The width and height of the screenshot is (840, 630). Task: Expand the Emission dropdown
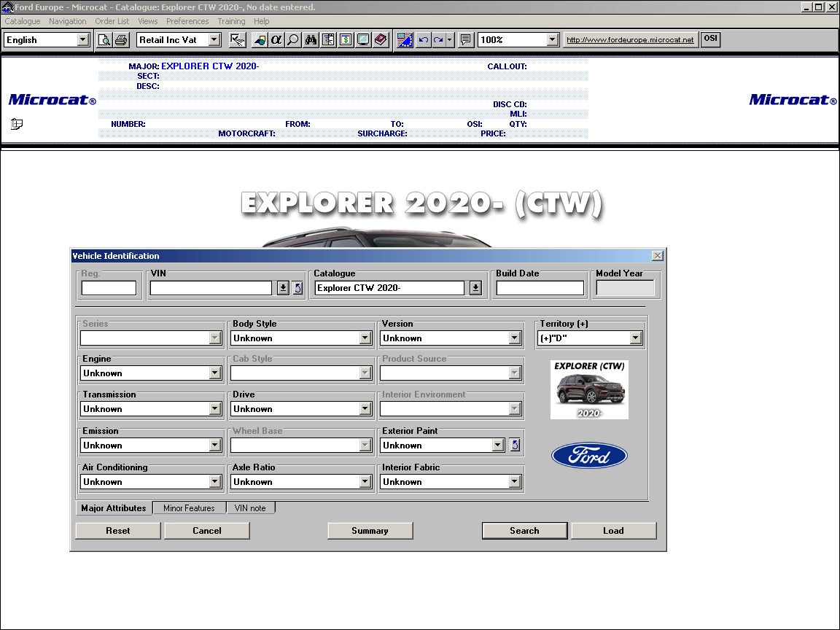[x=215, y=446]
